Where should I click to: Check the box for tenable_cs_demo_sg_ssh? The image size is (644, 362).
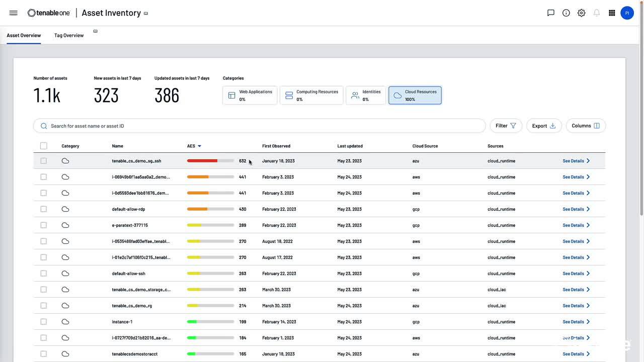[x=44, y=161]
